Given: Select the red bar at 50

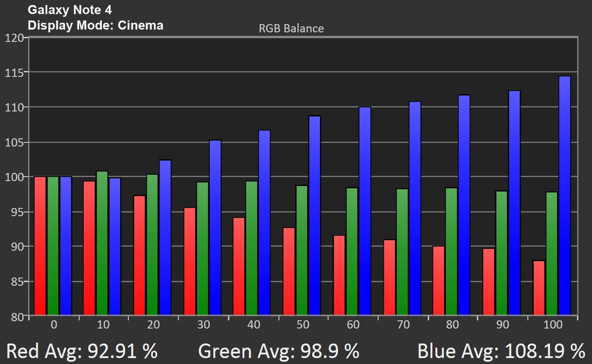Looking at the screenshot, I should (x=289, y=272).
